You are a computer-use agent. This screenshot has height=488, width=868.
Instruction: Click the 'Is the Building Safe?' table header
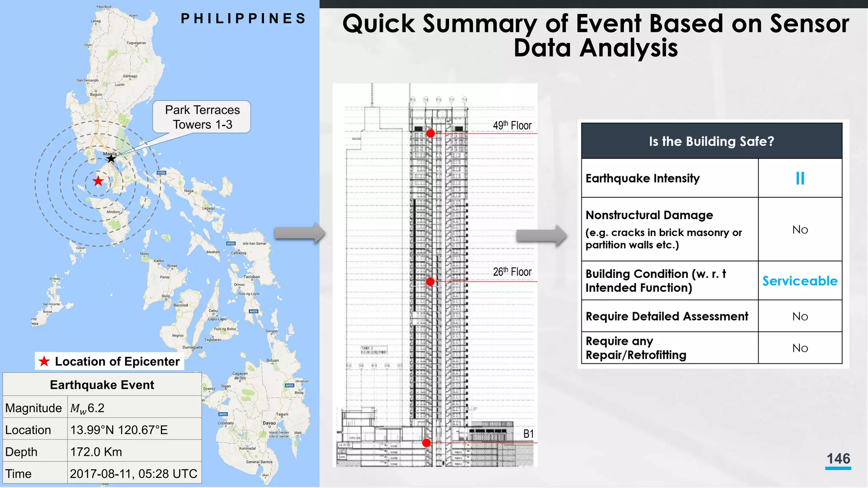click(712, 141)
